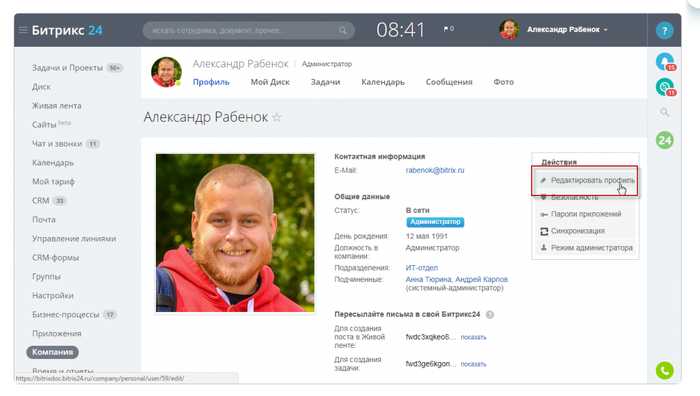Image resolution: width=700 pixels, height=396 pixels.
Task: Click the search field in the header
Action: point(249,30)
